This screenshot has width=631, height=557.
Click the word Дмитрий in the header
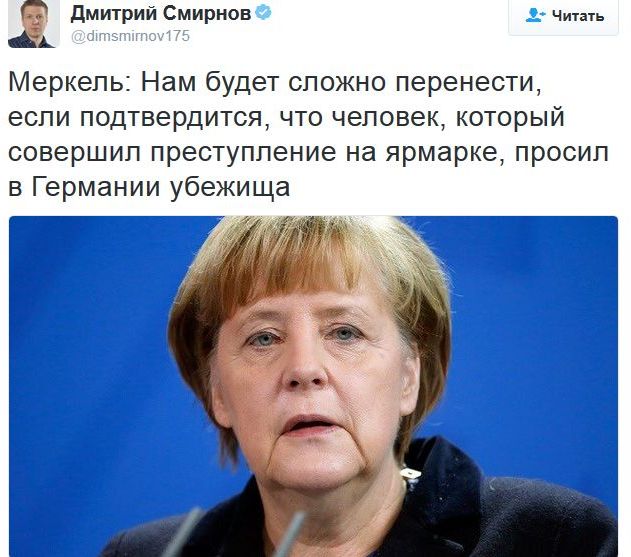coord(113,14)
